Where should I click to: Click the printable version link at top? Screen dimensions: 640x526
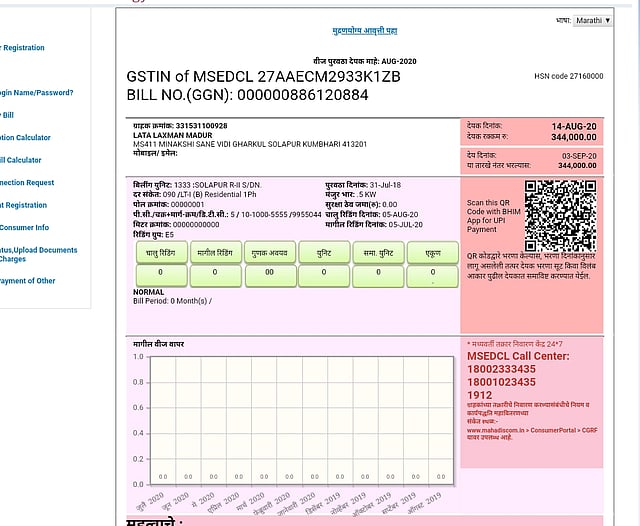coord(364,32)
